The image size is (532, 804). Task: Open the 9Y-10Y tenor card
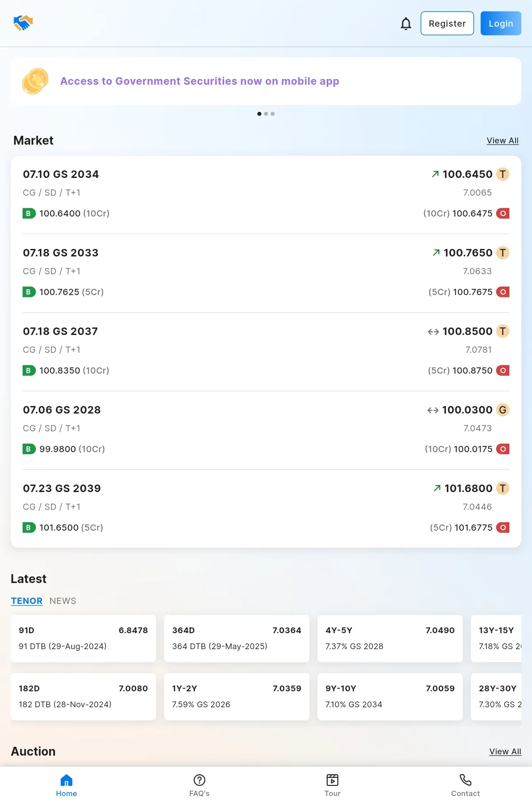point(390,697)
